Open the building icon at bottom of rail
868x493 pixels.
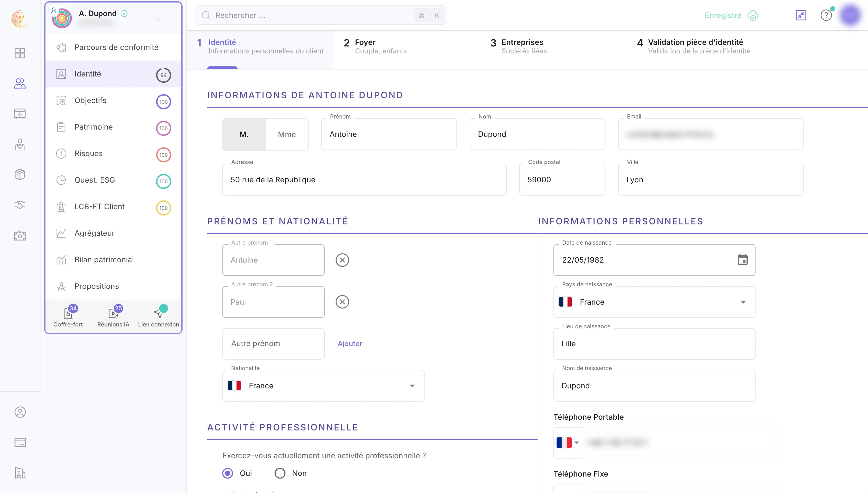(x=20, y=473)
